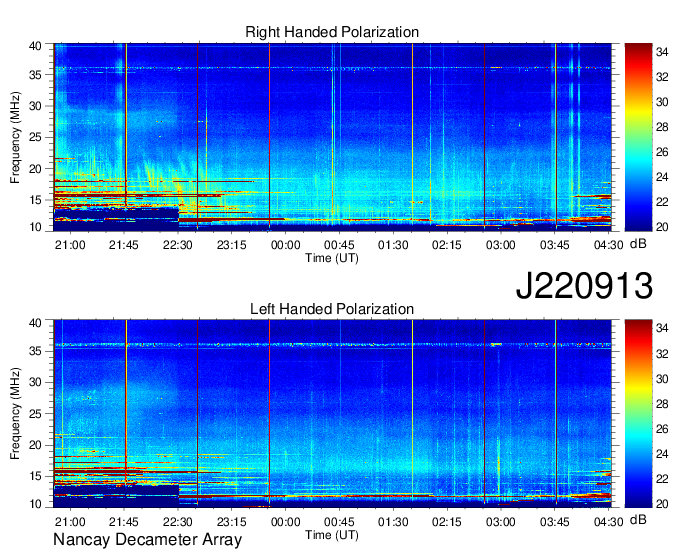Click the '04:30' time tick of Right Handed plot
The width and height of the screenshot is (680, 552).
pos(608,245)
